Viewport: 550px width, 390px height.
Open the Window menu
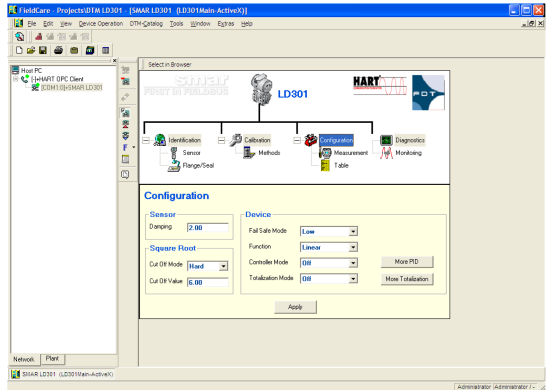tap(200, 23)
